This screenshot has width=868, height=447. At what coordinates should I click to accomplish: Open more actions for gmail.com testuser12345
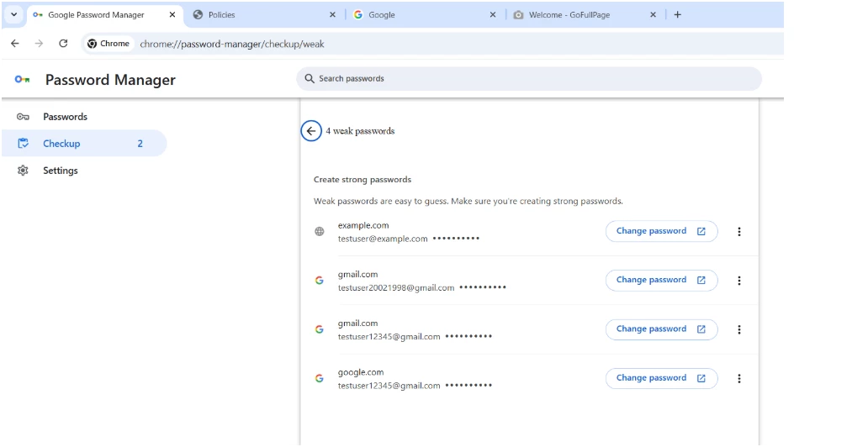click(739, 329)
